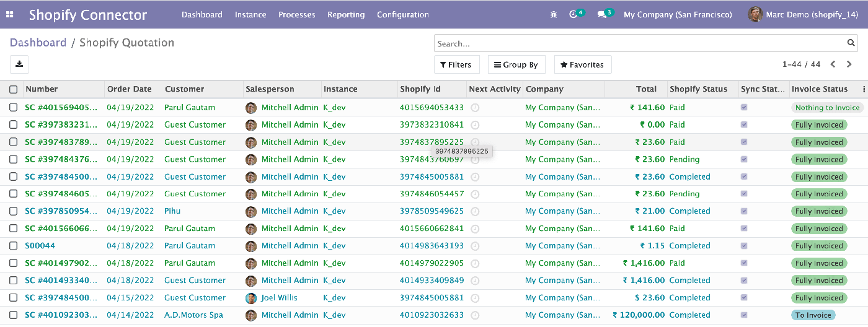This screenshot has width=868, height=327.
Task: Click activity clock for 4014933409849 row
Action: pyautogui.click(x=475, y=281)
